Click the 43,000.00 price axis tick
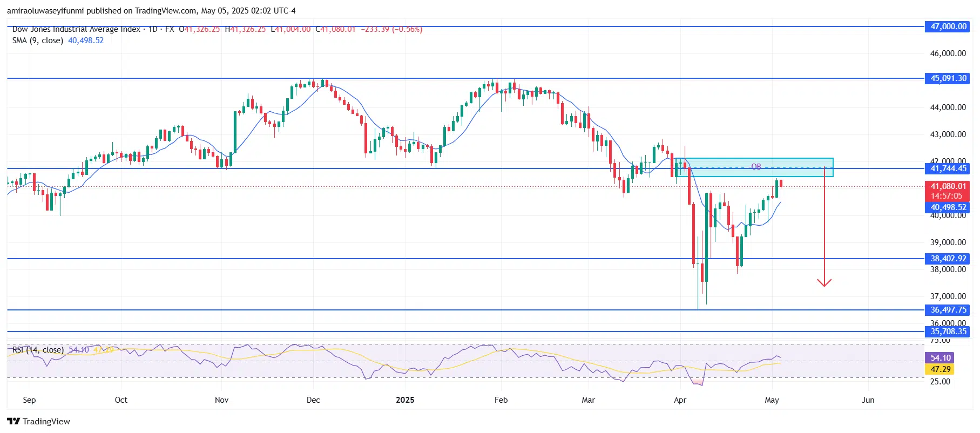 pyautogui.click(x=948, y=134)
